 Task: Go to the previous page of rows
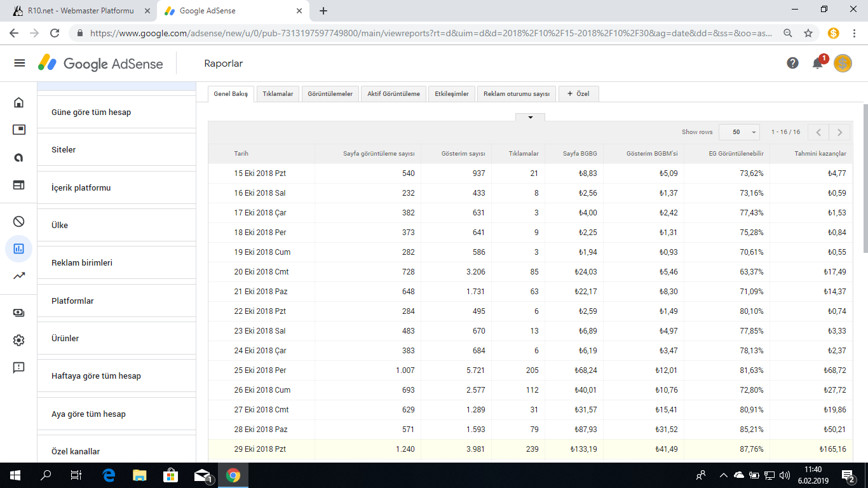pos(818,132)
